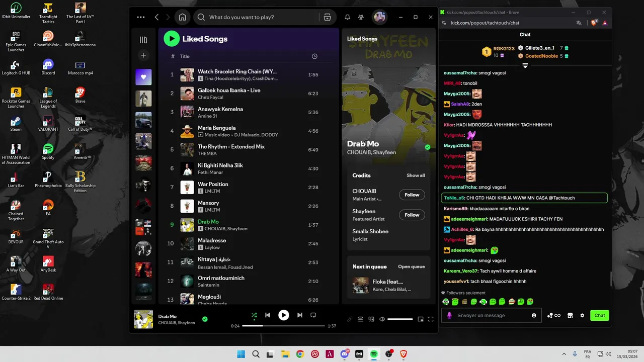This screenshot has height=362, width=644.
Task: Select song Galbek houa Ibanka - Live
Action: click(x=229, y=90)
